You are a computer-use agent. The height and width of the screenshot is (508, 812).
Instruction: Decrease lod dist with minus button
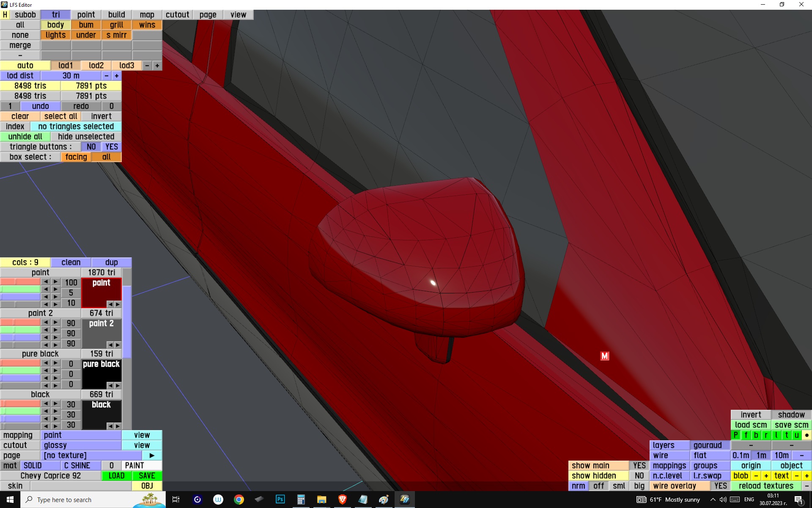(x=107, y=76)
